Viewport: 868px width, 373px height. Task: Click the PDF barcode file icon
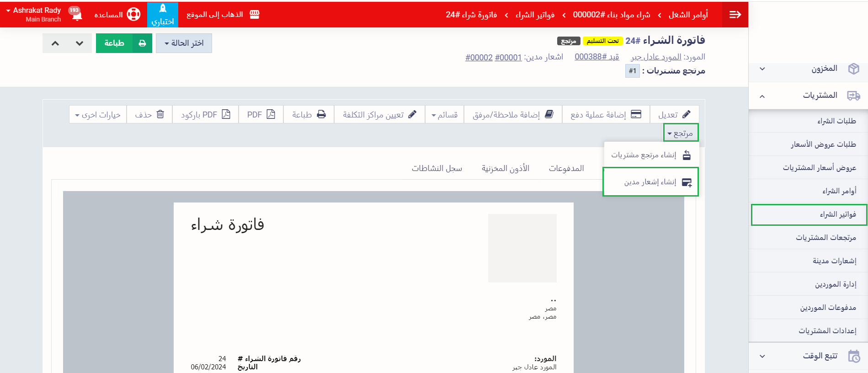[226, 114]
